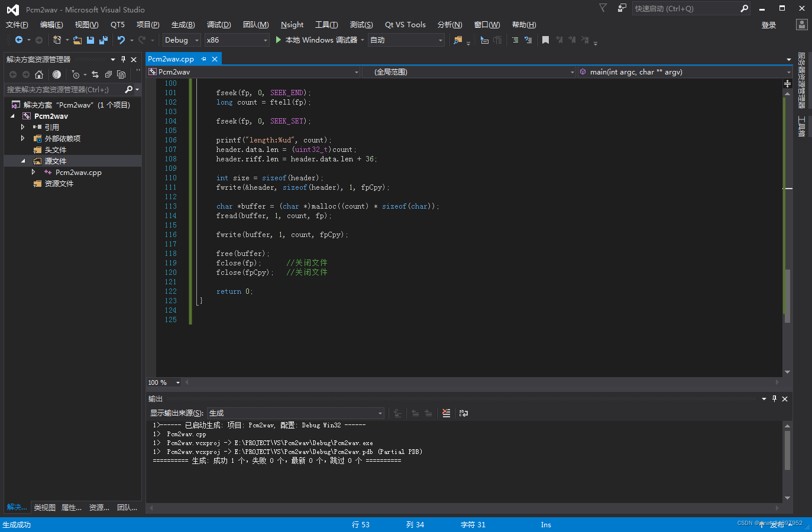Toggle auto-hide pin on Solution Explorer panel
This screenshot has width=812, height=532.
123,59
